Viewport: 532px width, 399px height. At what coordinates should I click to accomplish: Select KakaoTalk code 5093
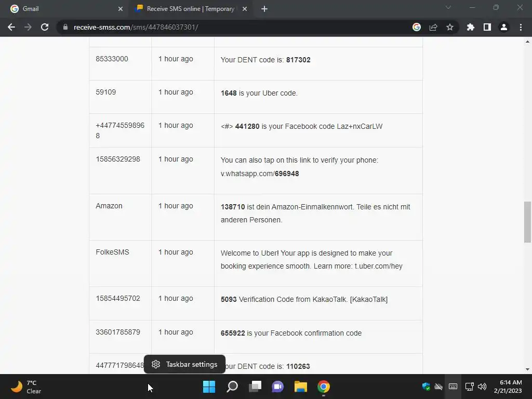(229, 300)
